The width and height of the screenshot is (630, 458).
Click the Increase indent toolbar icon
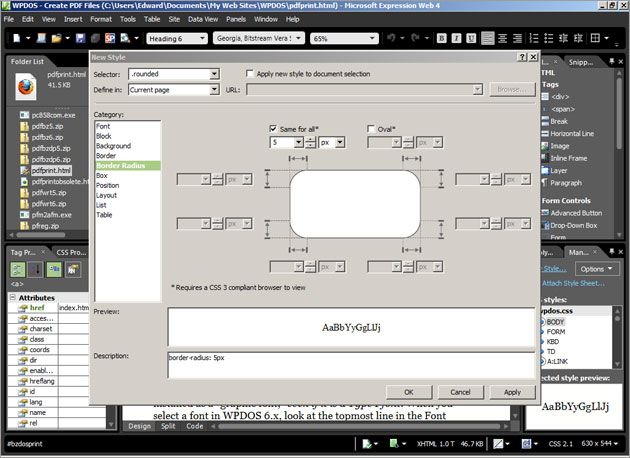(578, 38)
